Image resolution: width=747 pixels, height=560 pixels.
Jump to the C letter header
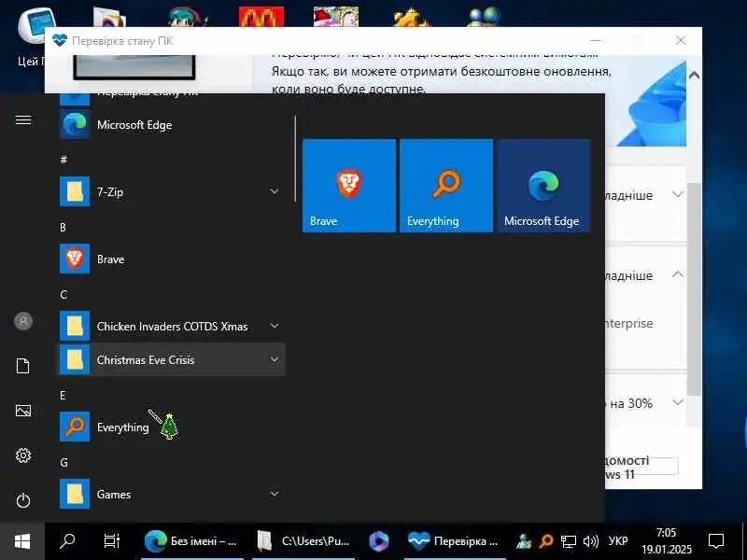click(x=63, y=295)
